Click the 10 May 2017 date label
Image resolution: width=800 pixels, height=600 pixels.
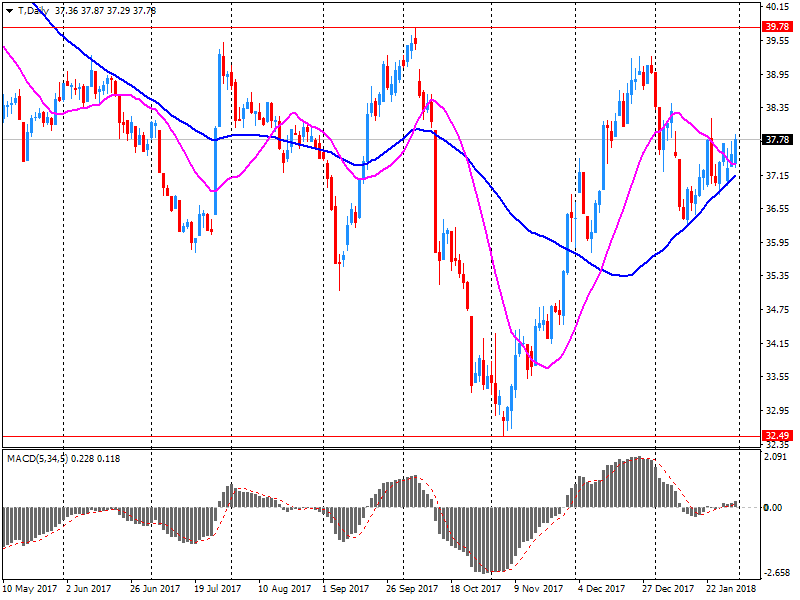point(29,590)
